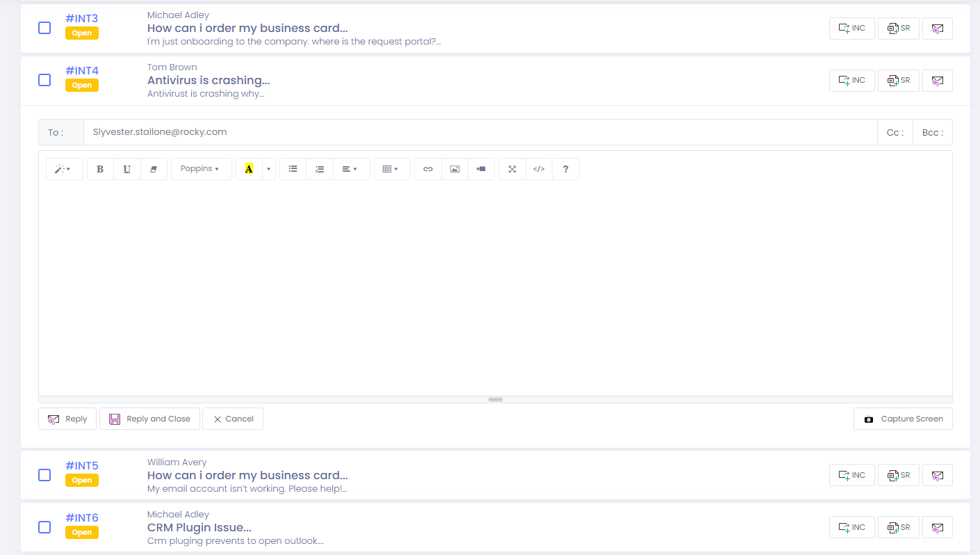980x555 pixels.
Task: Click the insert picture icon
Action: [x=455, y=169]
